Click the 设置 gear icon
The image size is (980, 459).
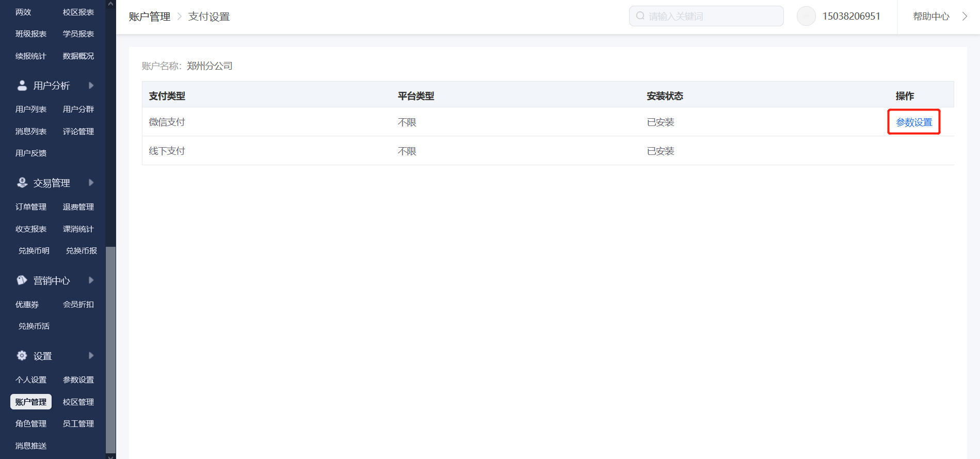pos(22,356)
